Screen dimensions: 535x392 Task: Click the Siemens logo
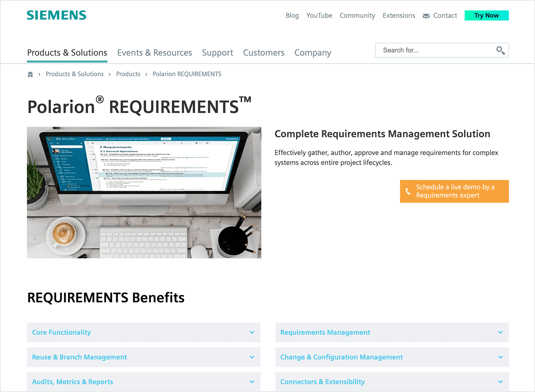pyautogui.click(x=56, y=15)
